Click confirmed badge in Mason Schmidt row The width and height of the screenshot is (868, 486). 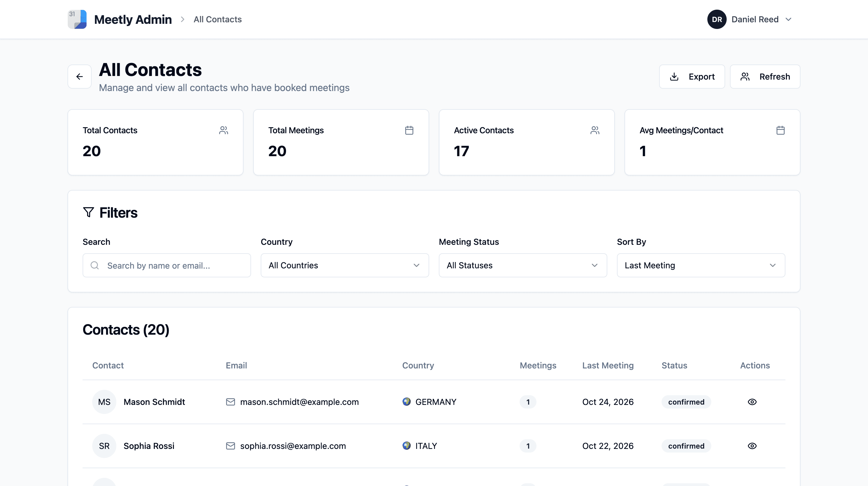pos(686,402)
